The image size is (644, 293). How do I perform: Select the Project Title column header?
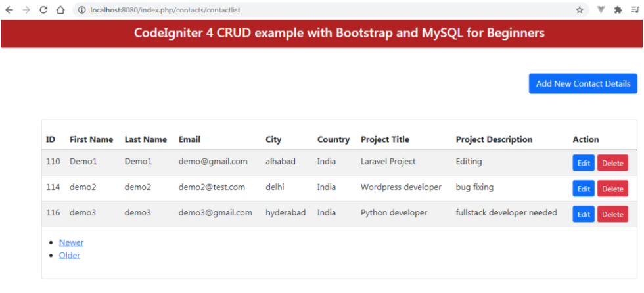pos(385,139)
